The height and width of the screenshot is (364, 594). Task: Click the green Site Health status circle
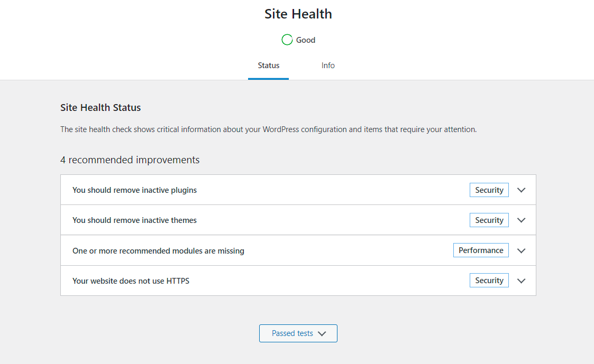pyautogui.click(x=287, y=40)
